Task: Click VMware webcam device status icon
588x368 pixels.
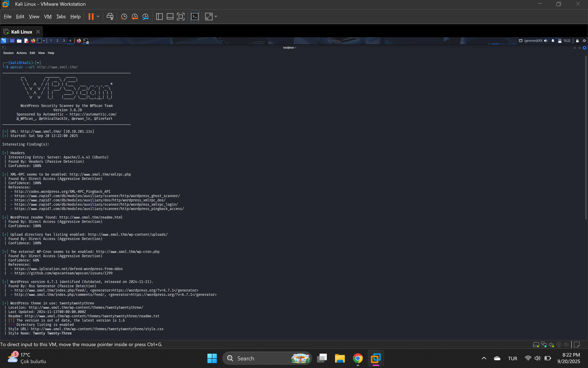Action: click(x=559, y=345)
